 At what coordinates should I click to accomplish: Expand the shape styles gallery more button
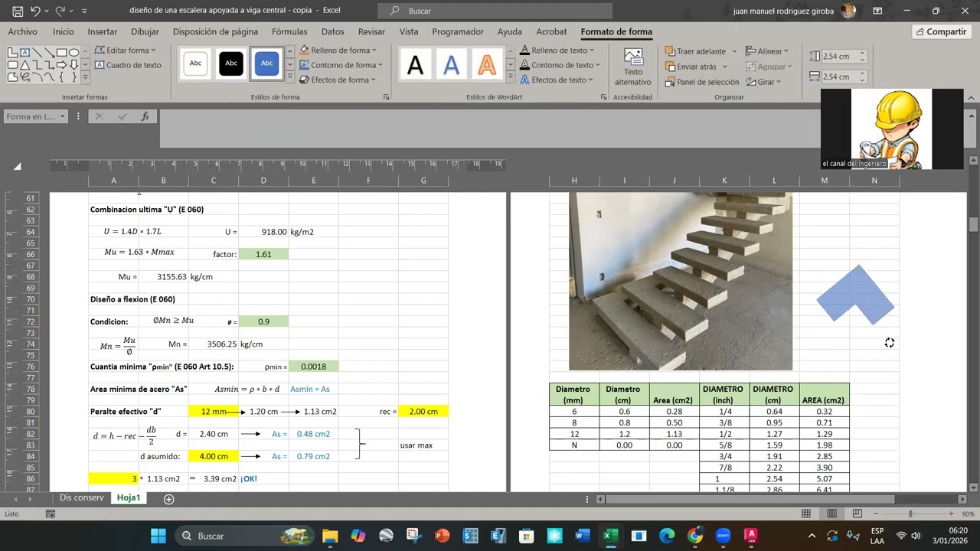(x=290, y=77)
